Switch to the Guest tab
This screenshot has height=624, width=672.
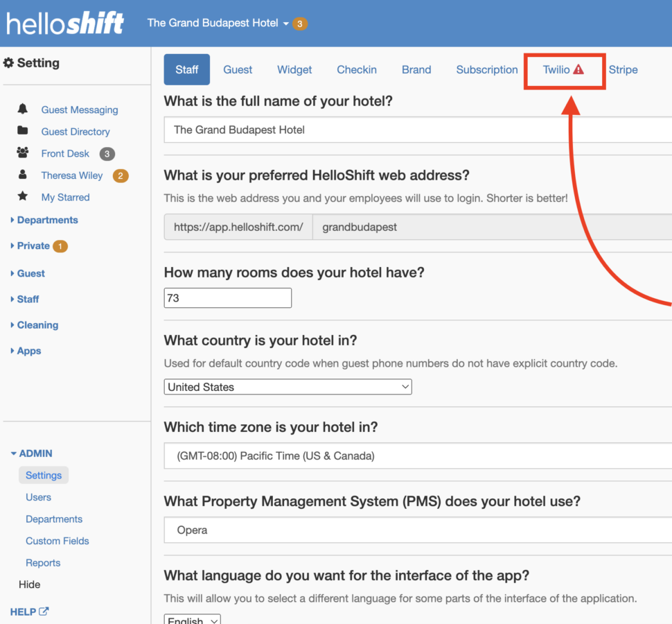238,69
